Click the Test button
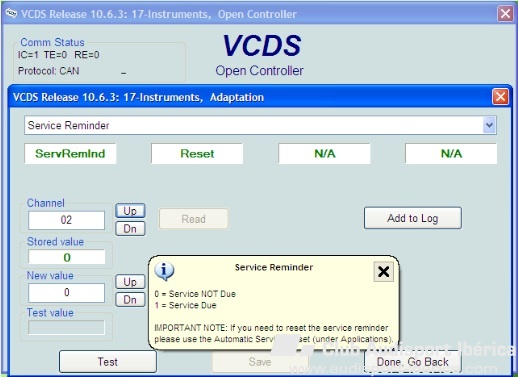Image resolution: width=518 pixels, height=377 pixels. pos(108,362)
